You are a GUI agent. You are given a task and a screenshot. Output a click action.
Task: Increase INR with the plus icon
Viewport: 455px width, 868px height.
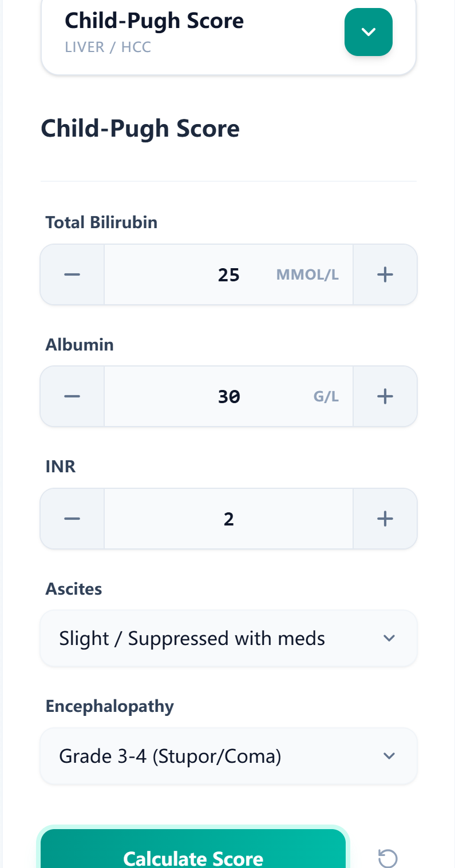[x=385, y=519]
